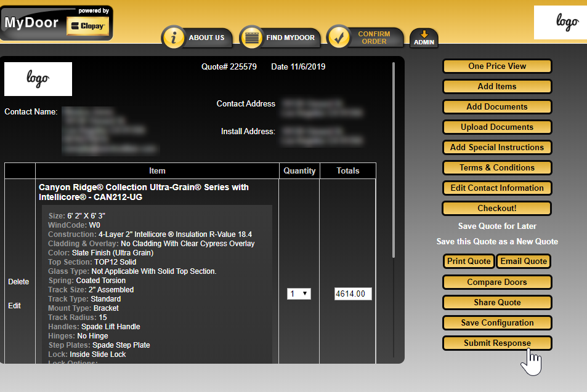Image resolution: width=587 pixels, height=392 pixels.
Task: Click Edit Contact Information
Action: [x=497, y=188]
